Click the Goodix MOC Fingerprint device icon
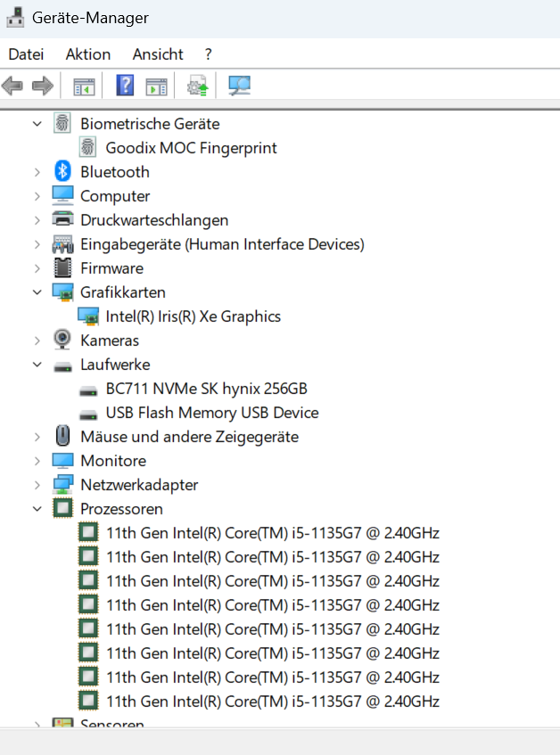The image size is (560, 755). [87, 147]
